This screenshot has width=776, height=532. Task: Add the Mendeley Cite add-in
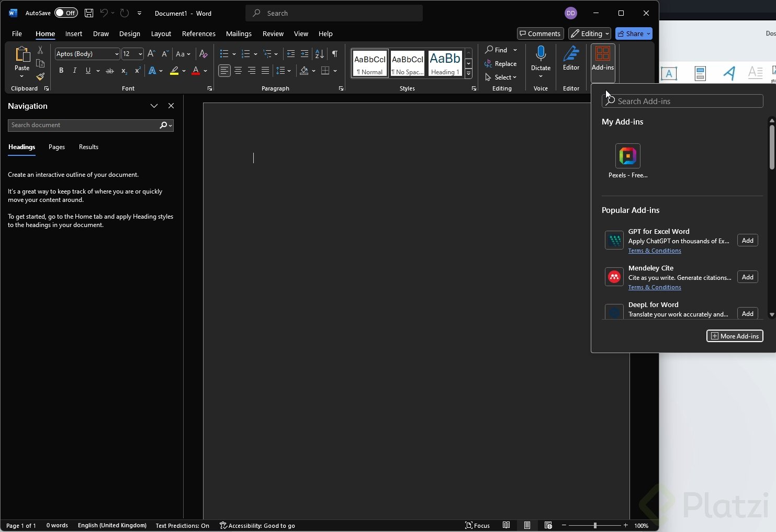[x=747, y=277]
